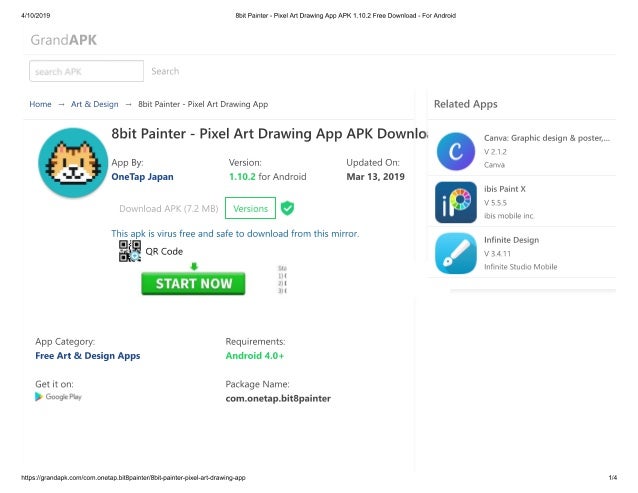Open the OneTap Japan developer link
The image size is (638, 493).
pyautogui.click(x=142, y=177)
